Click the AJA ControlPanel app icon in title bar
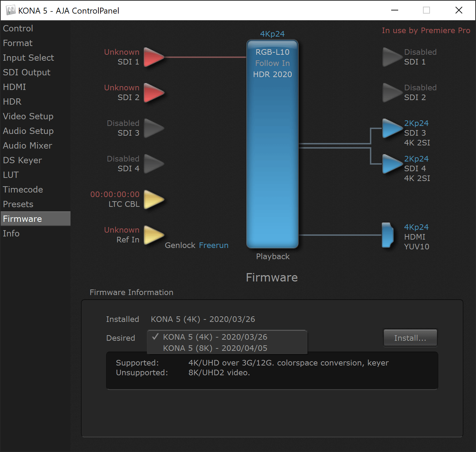Image resolution: width=476 pixels, height=452 pixels. (11, 10)
